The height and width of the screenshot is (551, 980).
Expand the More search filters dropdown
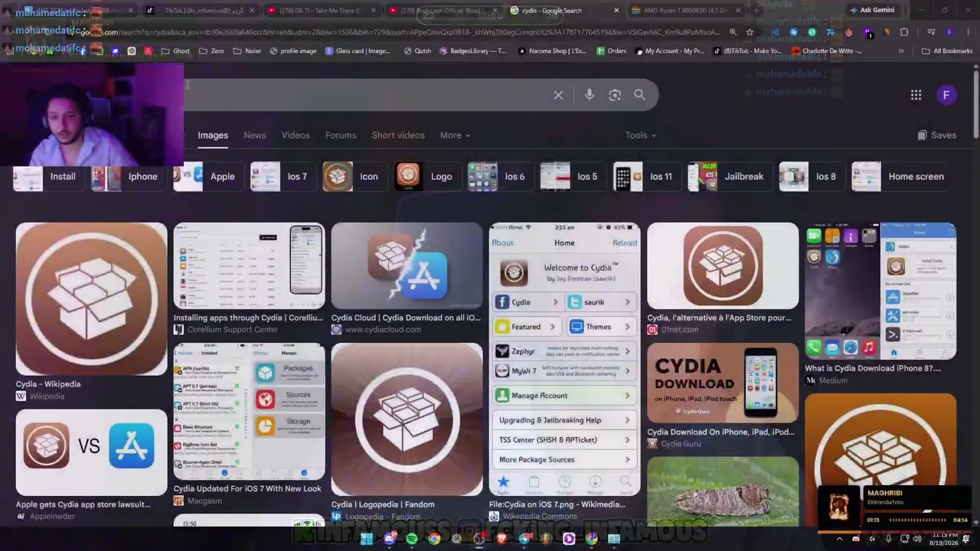tap(455, 135)
